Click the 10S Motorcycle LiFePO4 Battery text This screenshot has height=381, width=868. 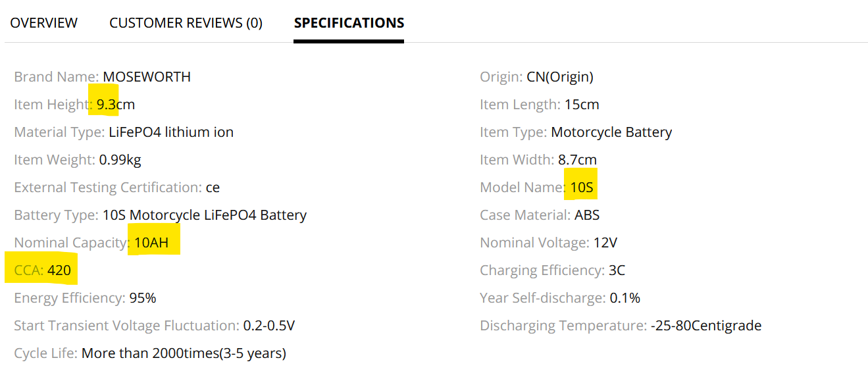tap(205, 215)
